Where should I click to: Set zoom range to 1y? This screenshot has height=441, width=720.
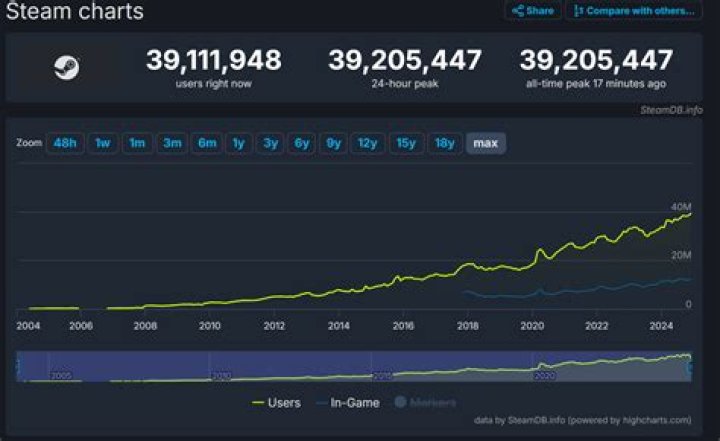(239, 143)
